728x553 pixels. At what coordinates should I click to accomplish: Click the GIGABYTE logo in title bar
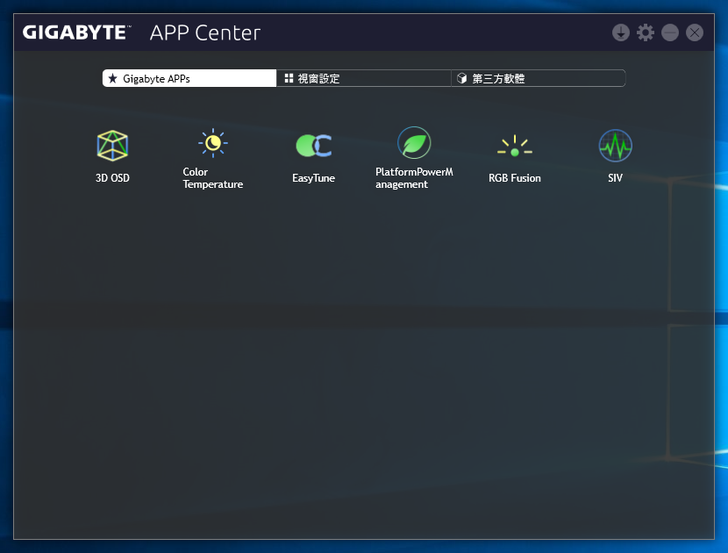pos(77,33)
